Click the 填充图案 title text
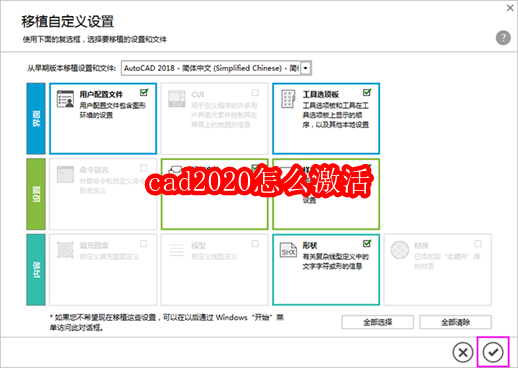Screen dimensions: 518x368 tap(94, 246)
